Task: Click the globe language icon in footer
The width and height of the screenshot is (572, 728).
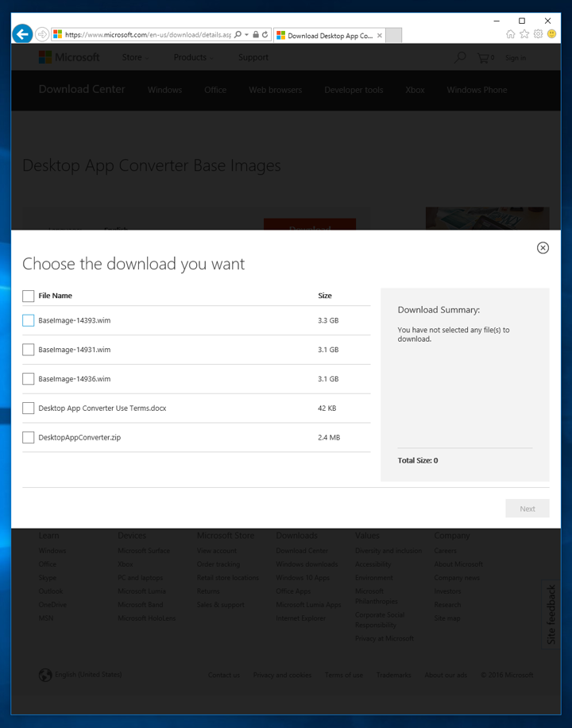Action: tap(45, 675)
